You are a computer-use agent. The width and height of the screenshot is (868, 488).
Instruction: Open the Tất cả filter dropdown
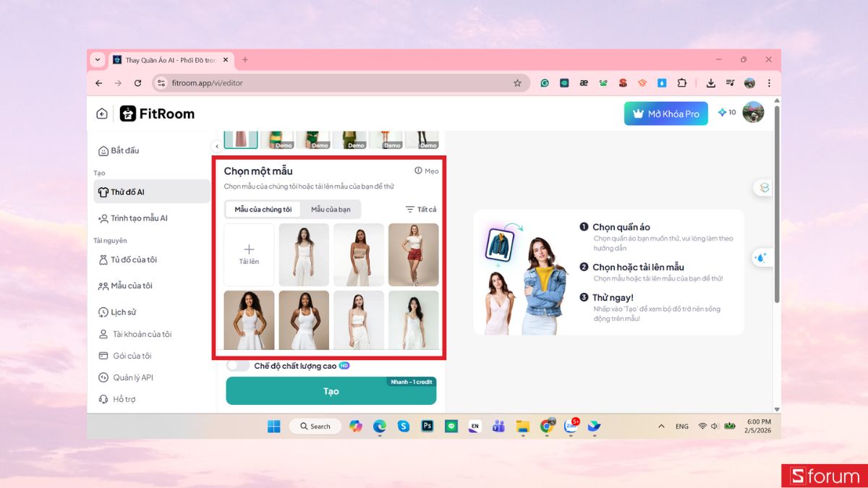tap(421, 210)
